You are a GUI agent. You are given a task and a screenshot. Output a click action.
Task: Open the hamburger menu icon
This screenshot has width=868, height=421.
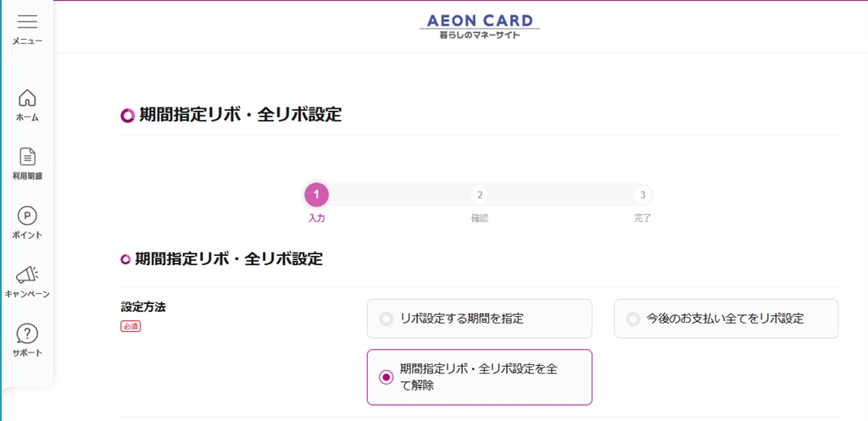(27, 22)
